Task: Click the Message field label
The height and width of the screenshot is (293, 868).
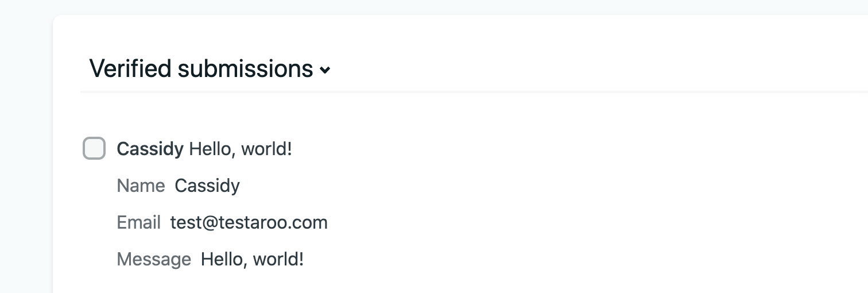Action: click(x=154, y=259)
